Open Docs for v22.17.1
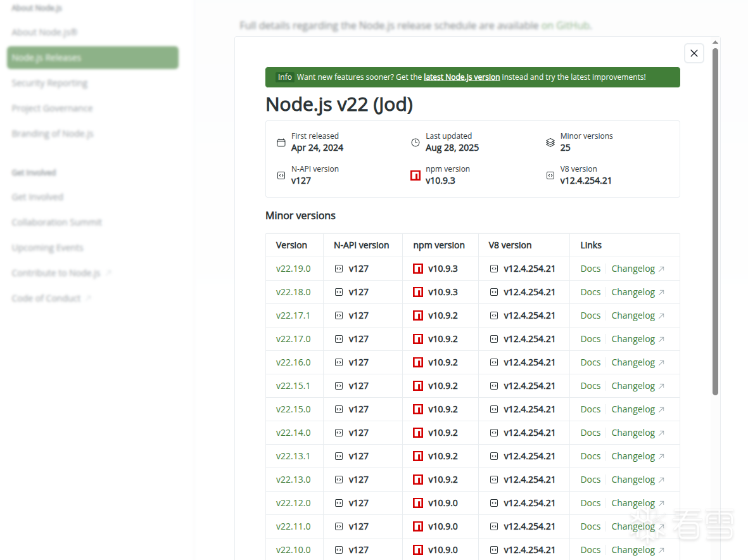 point(590,315)
